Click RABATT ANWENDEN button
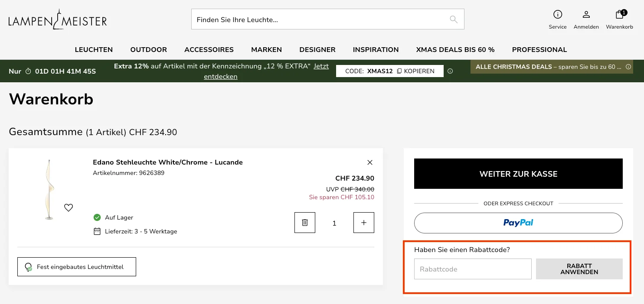 click(579, 269)
